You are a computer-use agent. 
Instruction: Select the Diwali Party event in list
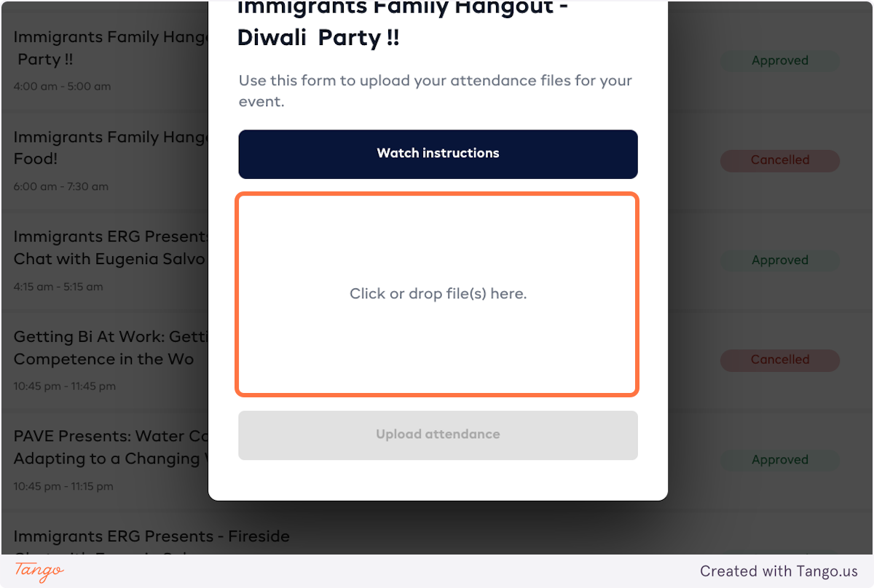(x=109, y=48)
